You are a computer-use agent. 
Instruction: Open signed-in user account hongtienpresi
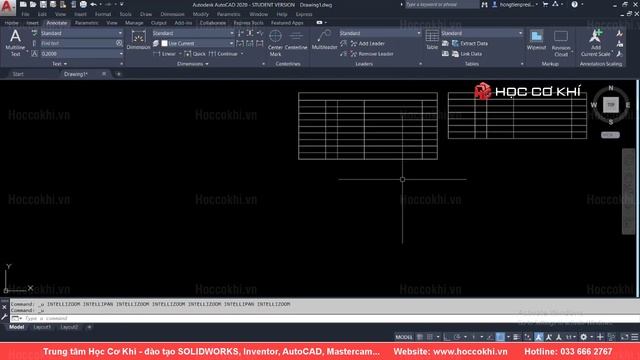coord(514,4)
